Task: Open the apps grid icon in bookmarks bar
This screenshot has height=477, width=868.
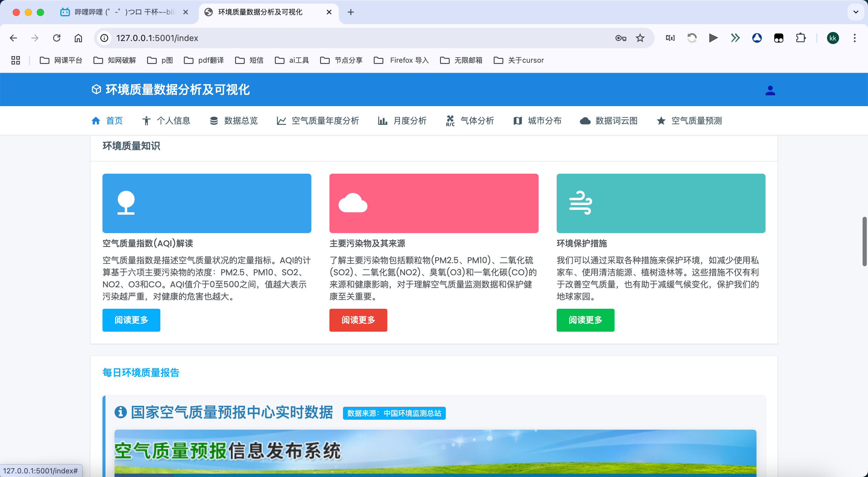Action: tap(15, 60)
